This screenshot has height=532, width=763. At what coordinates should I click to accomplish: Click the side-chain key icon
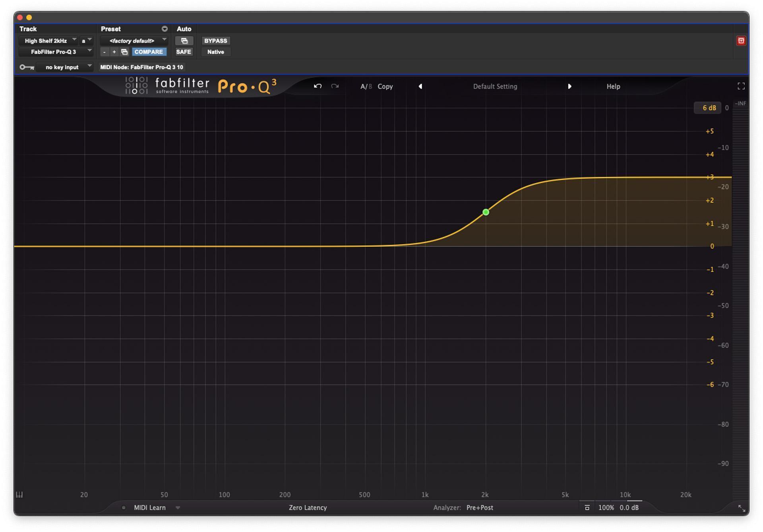(26, 67)
